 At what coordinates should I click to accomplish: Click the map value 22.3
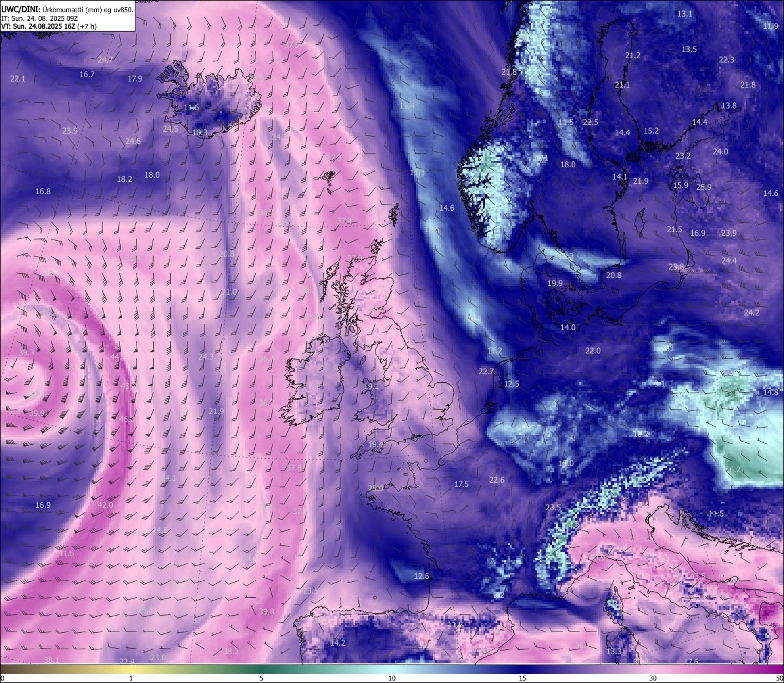pyautogui.click(x=726, y=59)
